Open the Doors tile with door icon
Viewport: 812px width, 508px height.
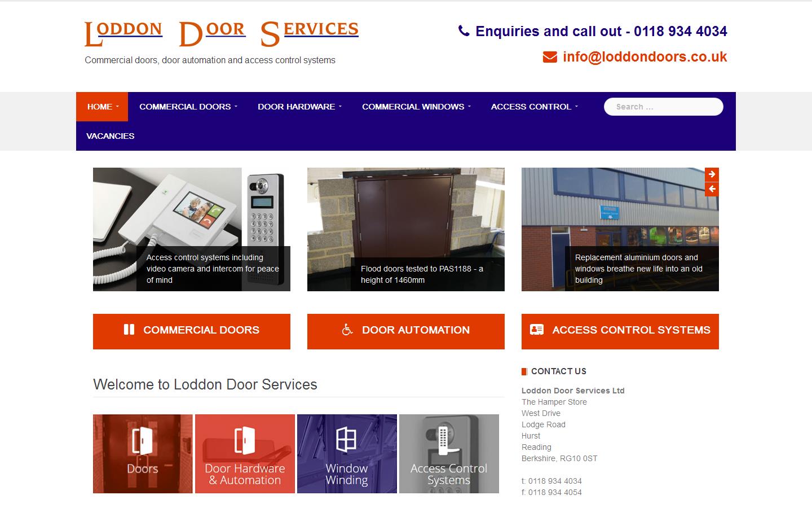[143, 454]
